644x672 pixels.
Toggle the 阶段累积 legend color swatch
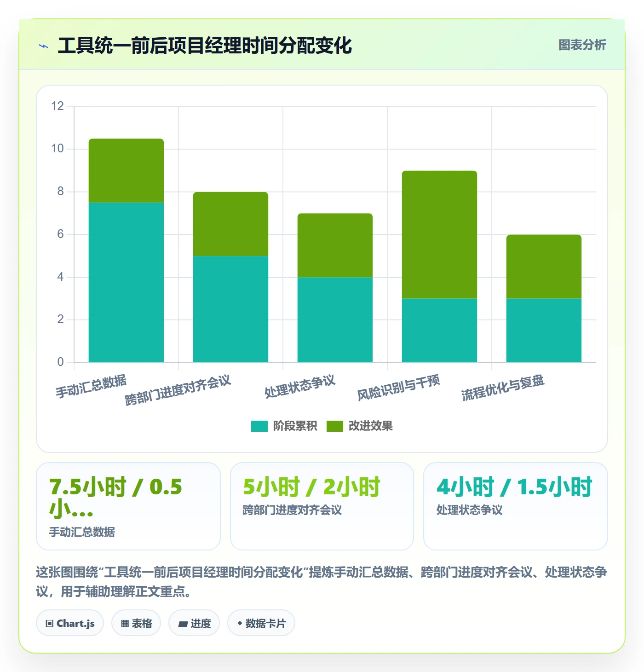pos(259,426)
